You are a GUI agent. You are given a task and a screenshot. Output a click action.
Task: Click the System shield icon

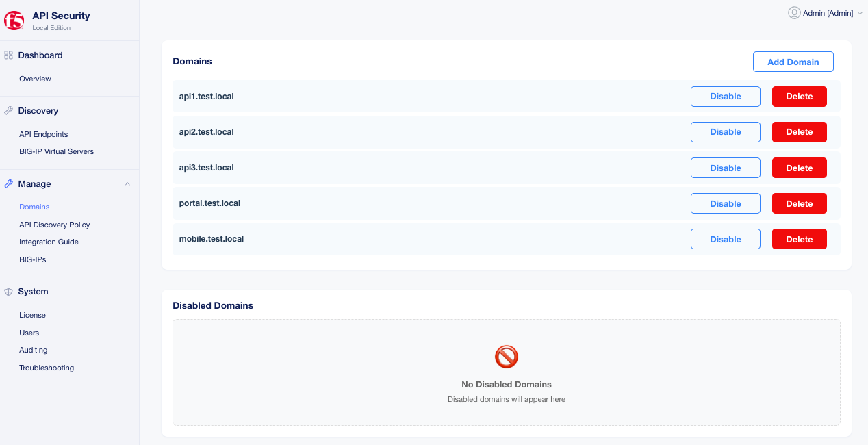(x=9, y=292)
